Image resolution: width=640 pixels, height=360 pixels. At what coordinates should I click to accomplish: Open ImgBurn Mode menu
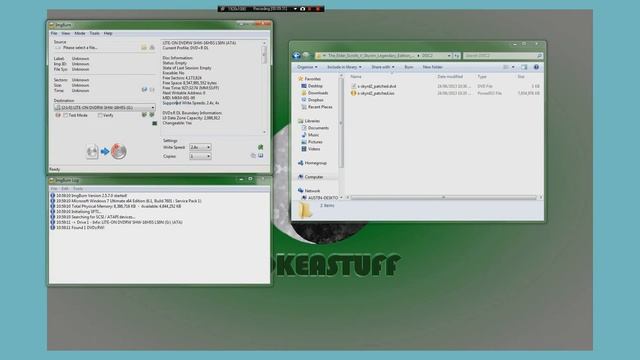coord(80,33)
